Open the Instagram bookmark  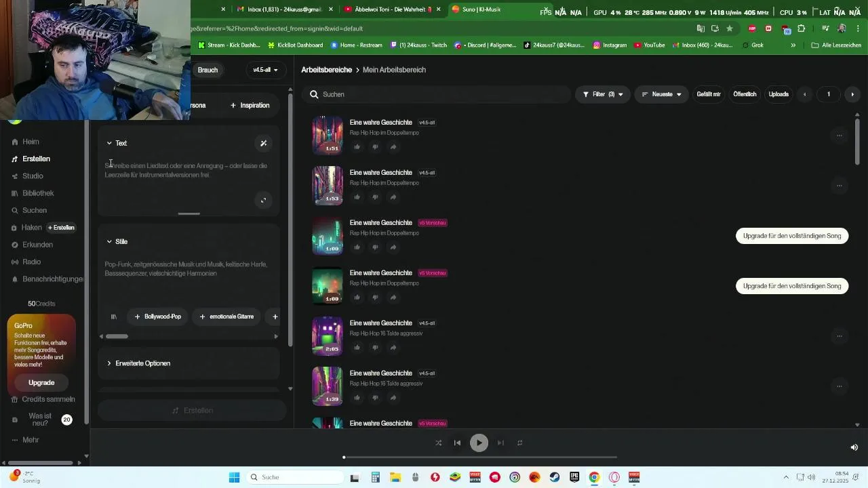click(610, 45)
